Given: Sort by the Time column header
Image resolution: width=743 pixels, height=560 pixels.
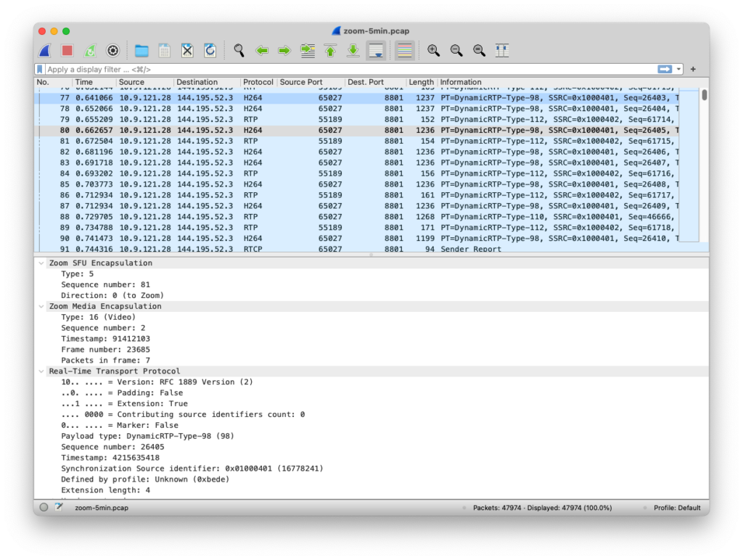Looking at the screenshot, I should (94, 82).
